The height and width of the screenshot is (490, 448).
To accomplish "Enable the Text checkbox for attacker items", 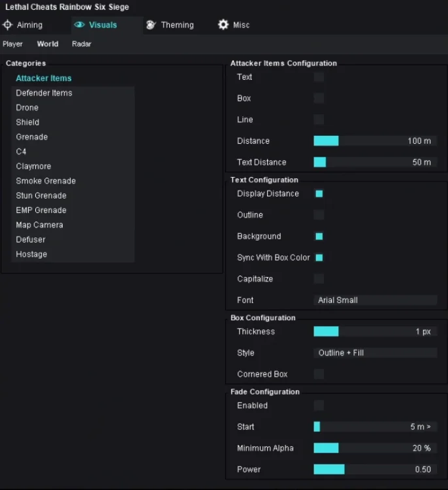I will (319, 77).
